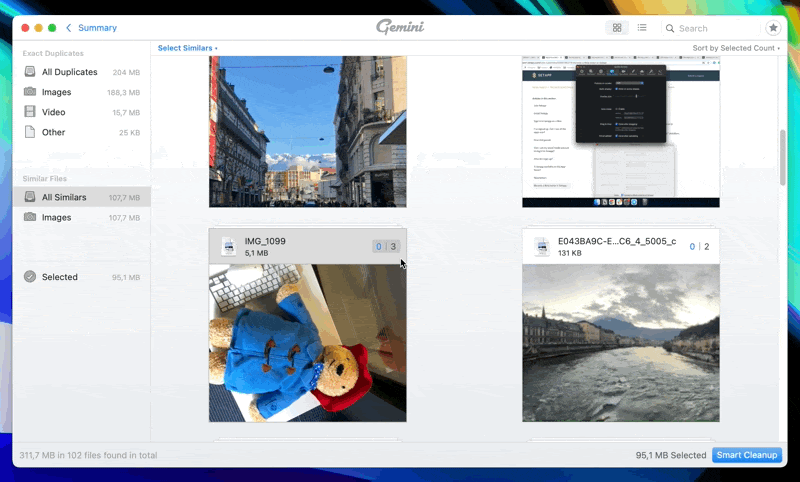
Task: Click the Similar Files section heading
Action: [44, 179]
